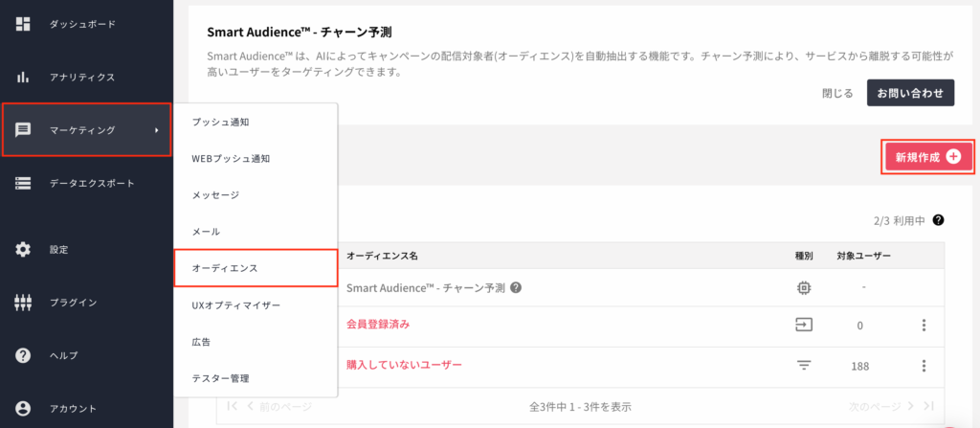Click help icon beside Smart Audience チャーン予測 row

516,288
